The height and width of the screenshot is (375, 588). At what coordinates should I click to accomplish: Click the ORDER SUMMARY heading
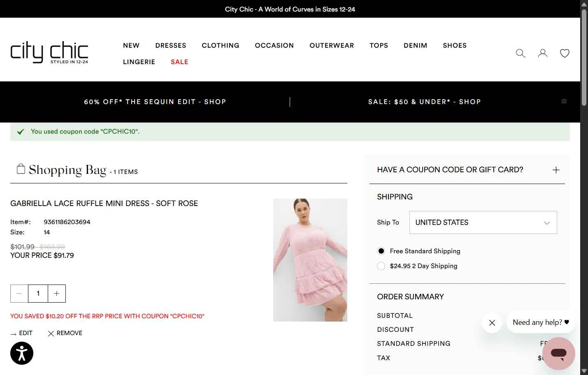click(410, 297)
